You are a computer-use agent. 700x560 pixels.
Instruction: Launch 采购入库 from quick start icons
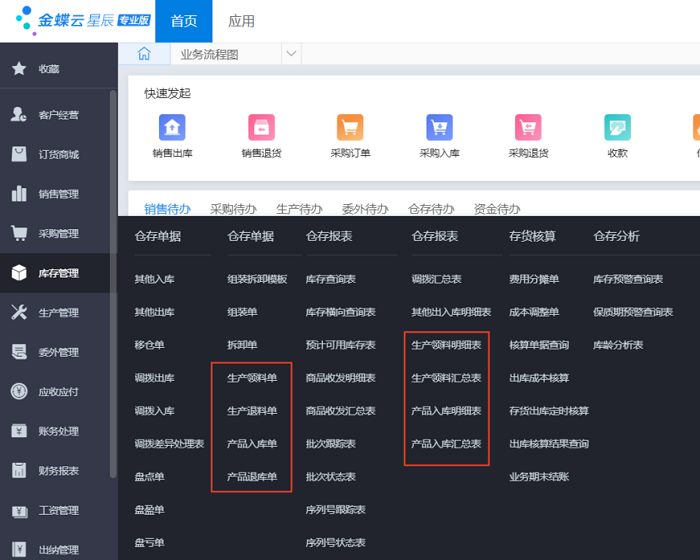tap(439, 127)
